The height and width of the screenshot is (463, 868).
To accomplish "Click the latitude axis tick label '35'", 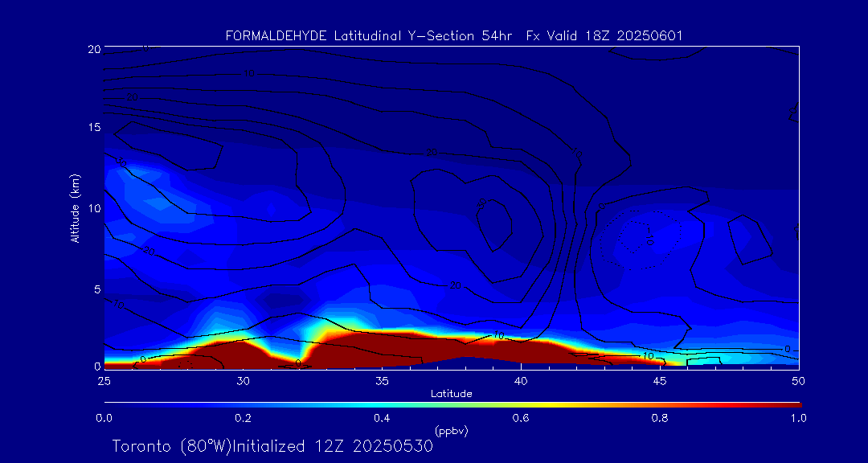I will 382,381.
